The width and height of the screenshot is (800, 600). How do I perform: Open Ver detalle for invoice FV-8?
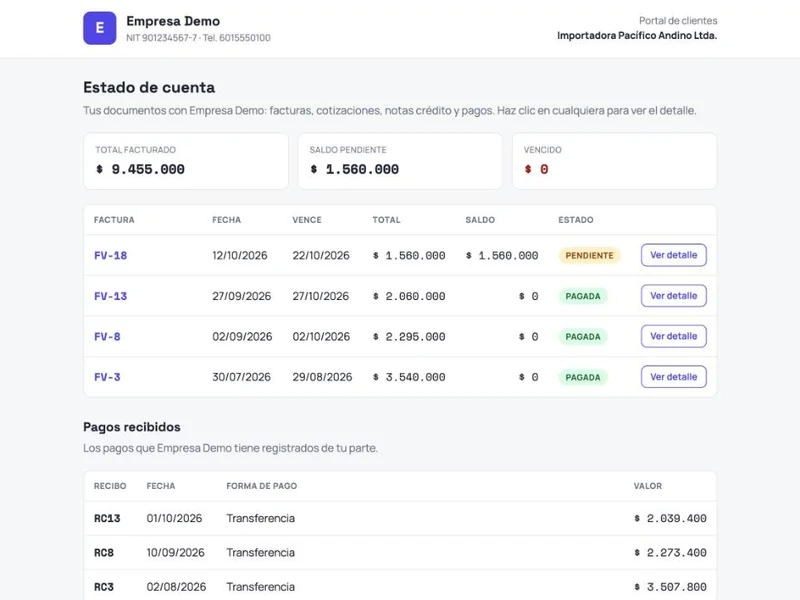click(x=673, y=336)
